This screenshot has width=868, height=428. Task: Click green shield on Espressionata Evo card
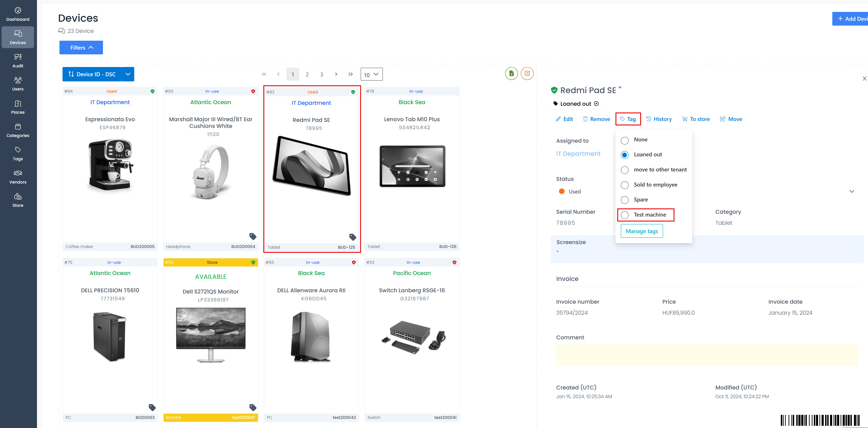(152, 91)
